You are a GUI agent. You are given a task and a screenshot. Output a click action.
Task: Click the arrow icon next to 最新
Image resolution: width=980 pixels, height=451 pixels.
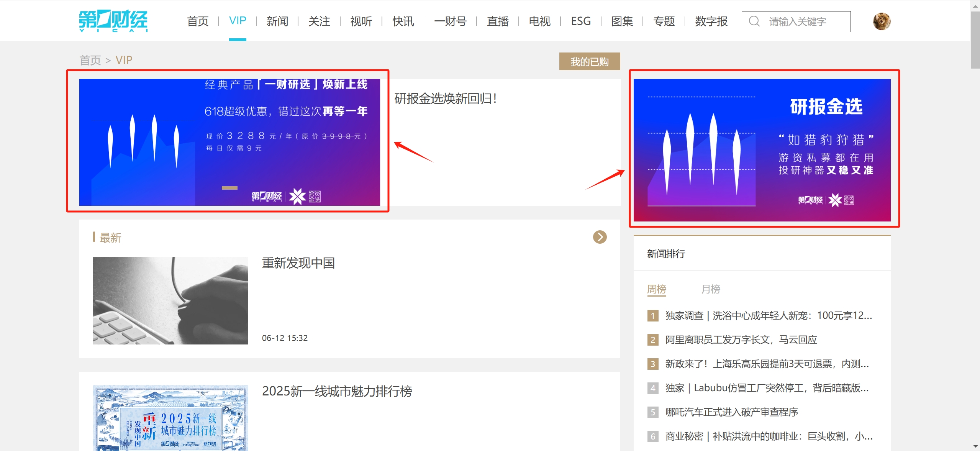coord(600,237)
